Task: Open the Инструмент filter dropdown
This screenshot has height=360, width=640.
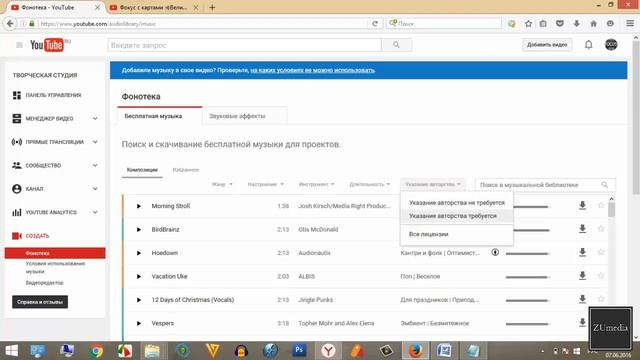Action: [x=316, y=184]
